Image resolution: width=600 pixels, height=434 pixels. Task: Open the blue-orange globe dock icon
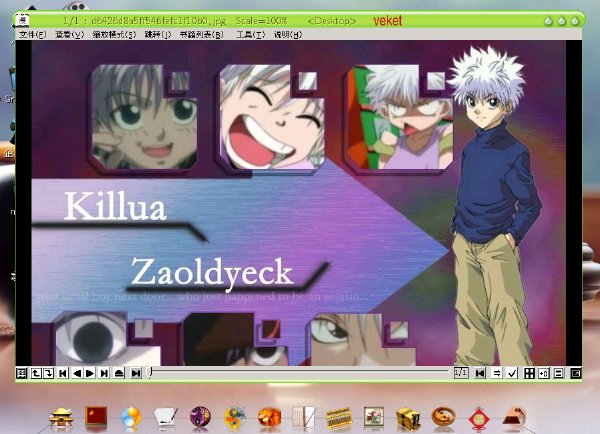(131, 418)
